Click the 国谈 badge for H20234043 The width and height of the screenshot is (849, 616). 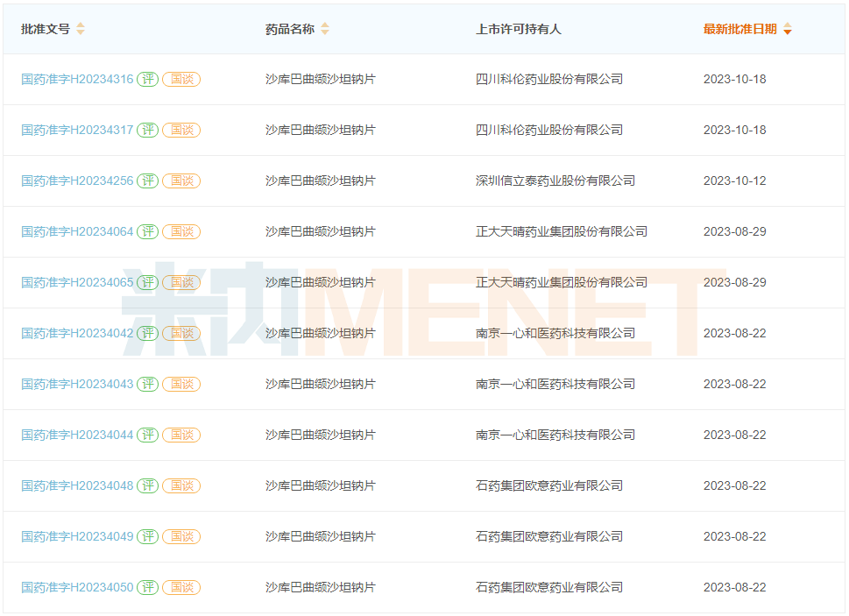pyautogui.click(x=181, y=385)
